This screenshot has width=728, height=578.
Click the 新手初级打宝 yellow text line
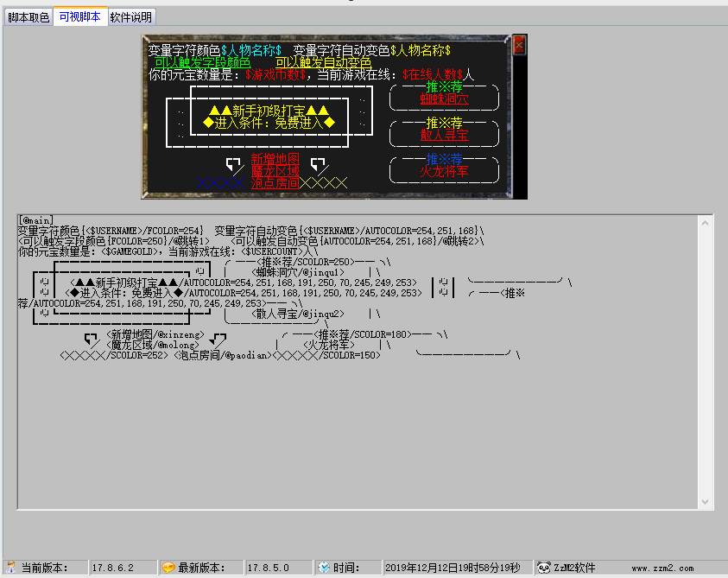tap(269, 111)
